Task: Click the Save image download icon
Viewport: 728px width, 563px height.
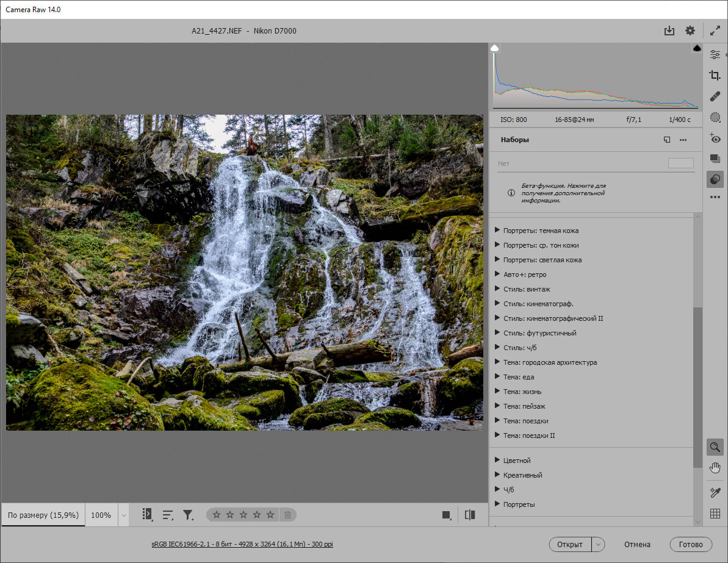Action: pyautogui.click(x=669, y=30)
